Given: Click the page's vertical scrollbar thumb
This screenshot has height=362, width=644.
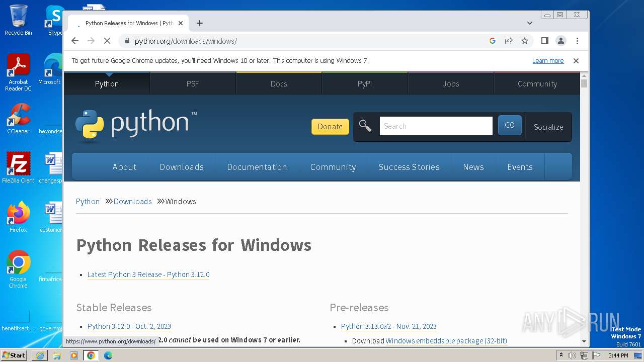Looking at the screenshot, I should tap(584, 83).
